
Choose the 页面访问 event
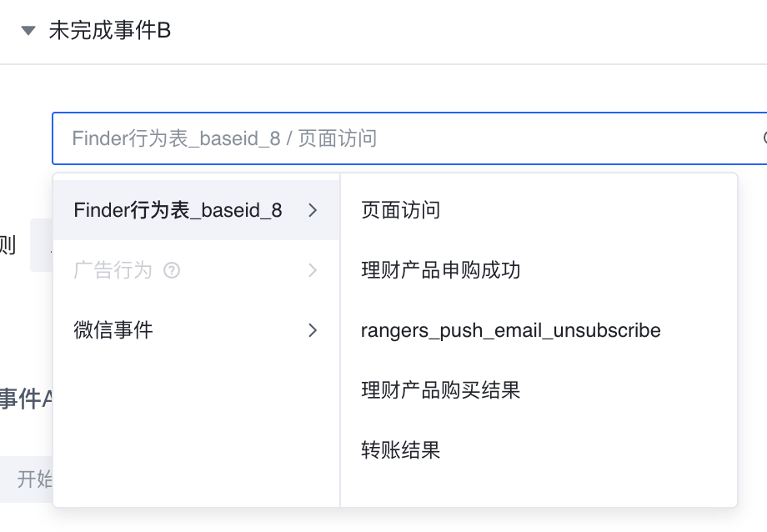[x=400, y=210]
